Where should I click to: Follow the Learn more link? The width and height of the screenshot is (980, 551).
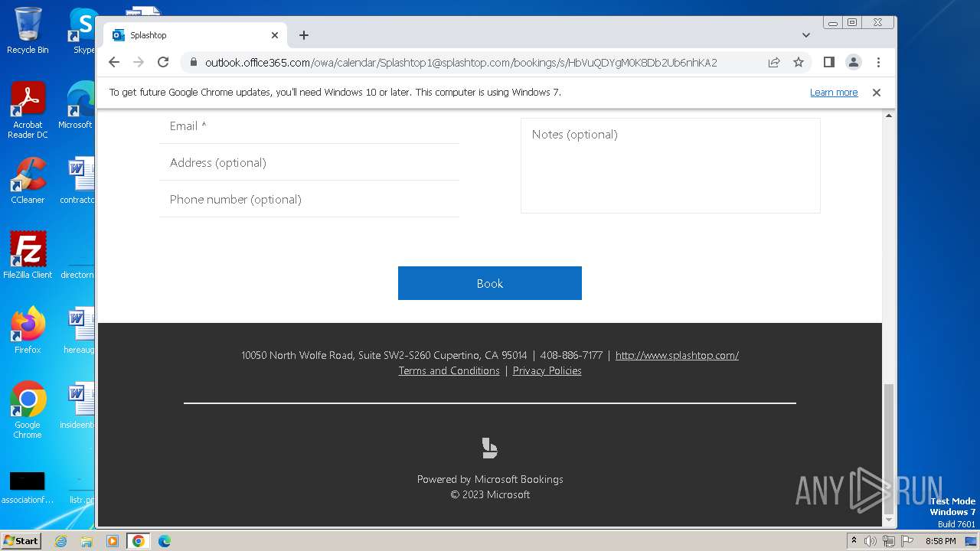[x=834, y=93]
